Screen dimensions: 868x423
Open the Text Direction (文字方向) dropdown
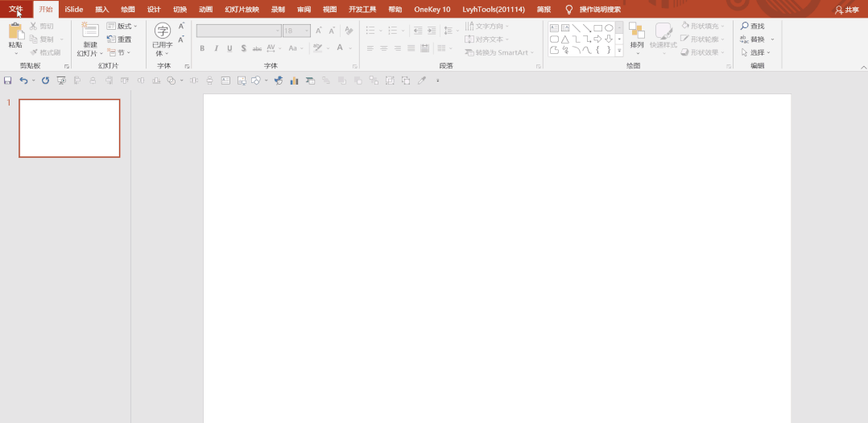[x=487, y=26]
